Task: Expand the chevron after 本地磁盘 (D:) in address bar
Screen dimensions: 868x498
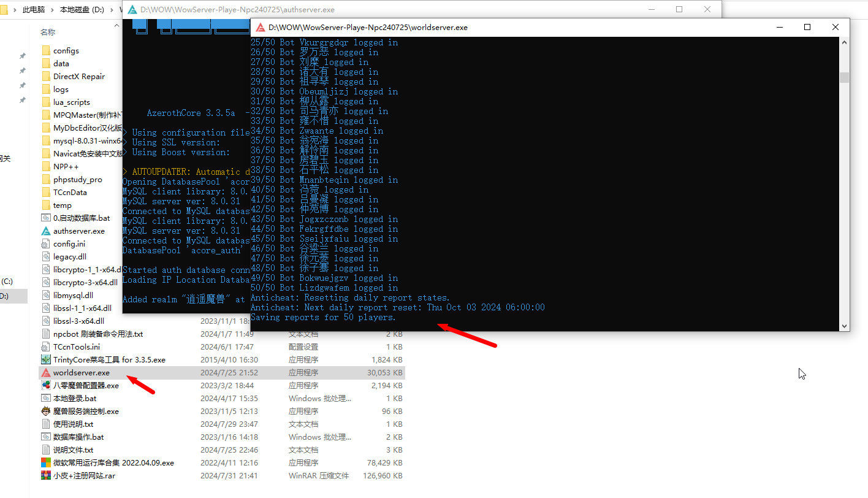Action: (x=112, y=10)
